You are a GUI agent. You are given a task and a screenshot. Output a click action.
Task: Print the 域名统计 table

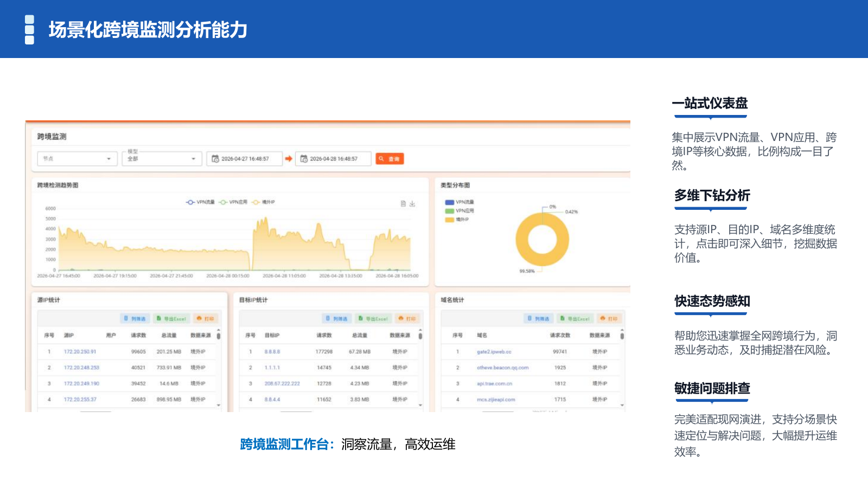click(x=609, y=319)
